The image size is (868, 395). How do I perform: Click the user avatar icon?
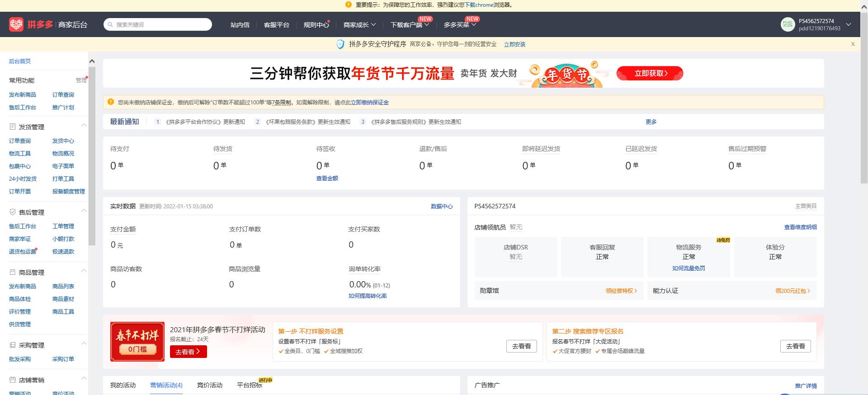coord(788,24)
